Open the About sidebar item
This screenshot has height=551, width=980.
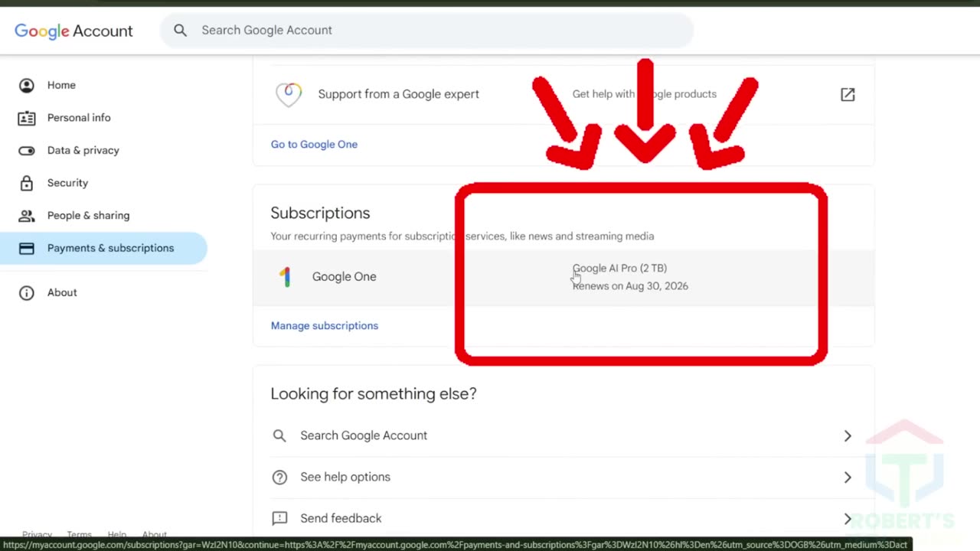(x=103, y=292)
